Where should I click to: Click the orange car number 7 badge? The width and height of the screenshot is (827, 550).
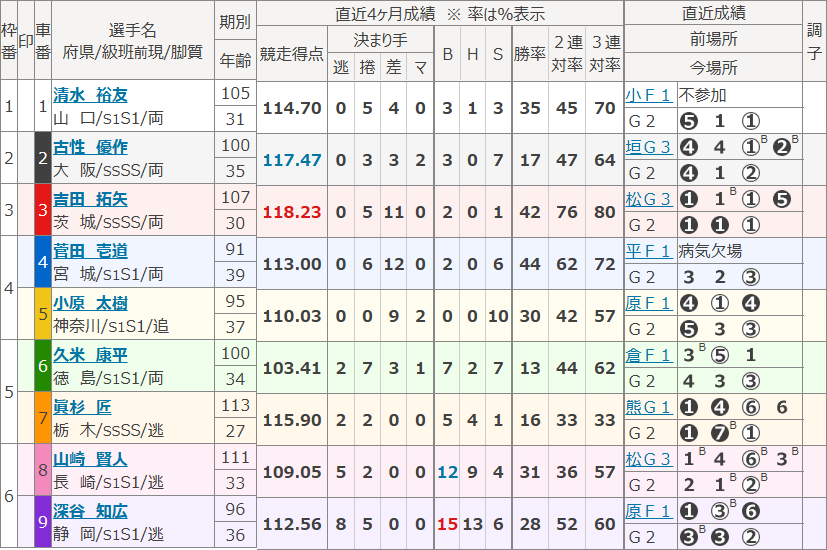click(x=43, y=418)
